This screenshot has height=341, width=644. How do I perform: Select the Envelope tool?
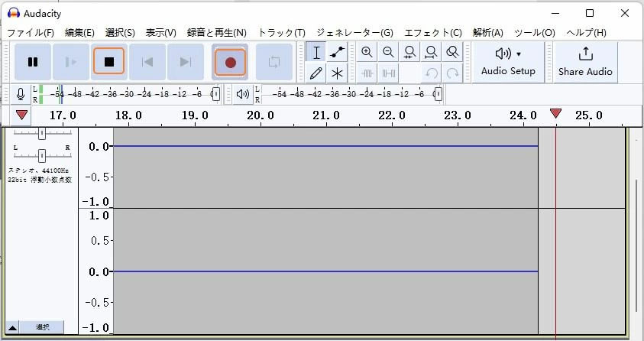point(337,52)
